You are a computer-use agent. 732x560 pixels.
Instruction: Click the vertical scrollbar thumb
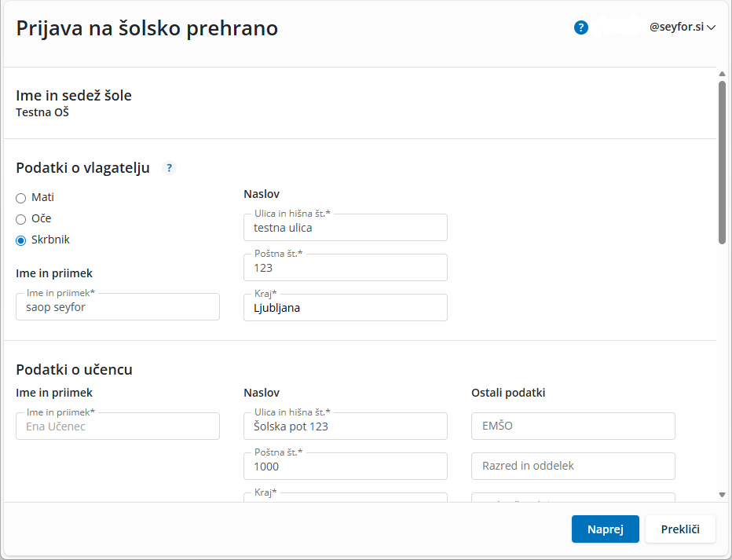pyautogui.click(x=722, y=162)
